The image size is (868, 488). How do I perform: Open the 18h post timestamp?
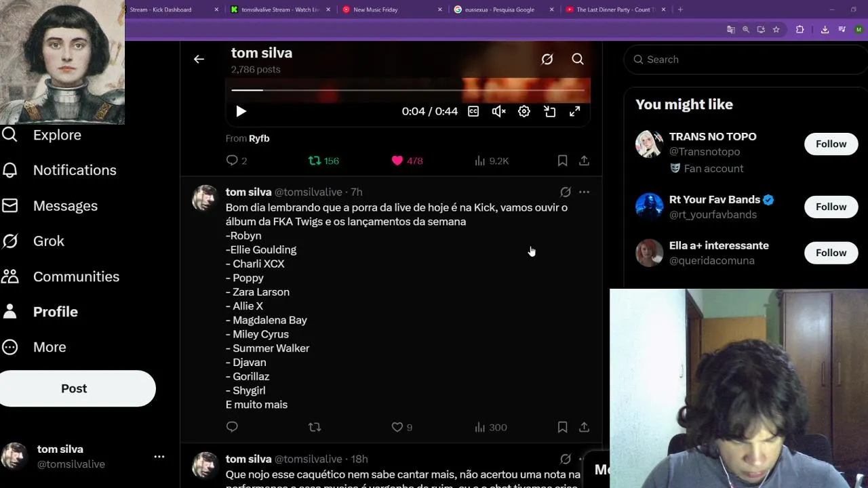(x=359, y=459)
